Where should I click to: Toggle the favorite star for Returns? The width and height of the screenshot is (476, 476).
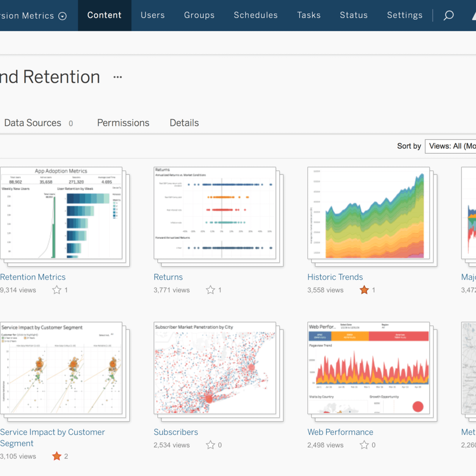pos(210,290)
